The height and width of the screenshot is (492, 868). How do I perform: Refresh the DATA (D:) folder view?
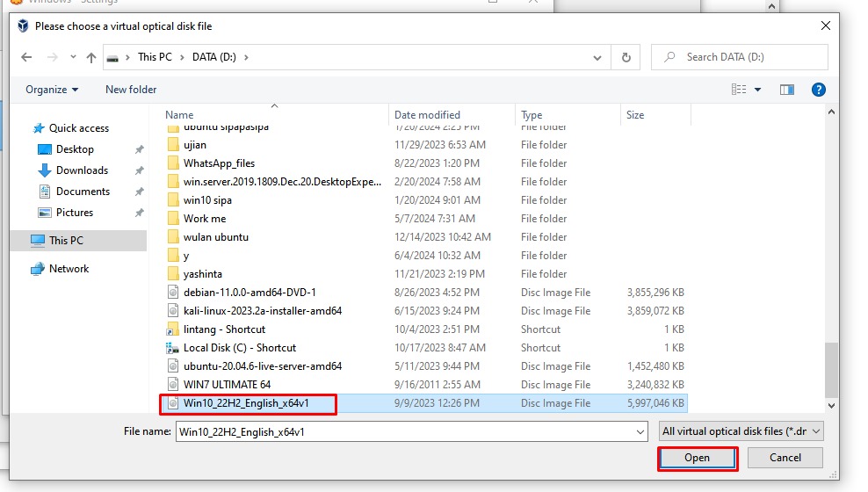point(626,58)
